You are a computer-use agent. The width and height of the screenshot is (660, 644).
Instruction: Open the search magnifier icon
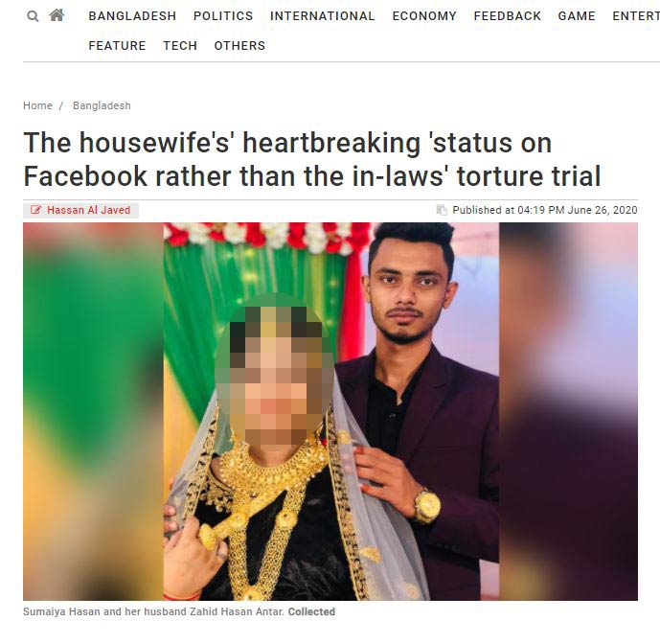[x=33, y=16]
